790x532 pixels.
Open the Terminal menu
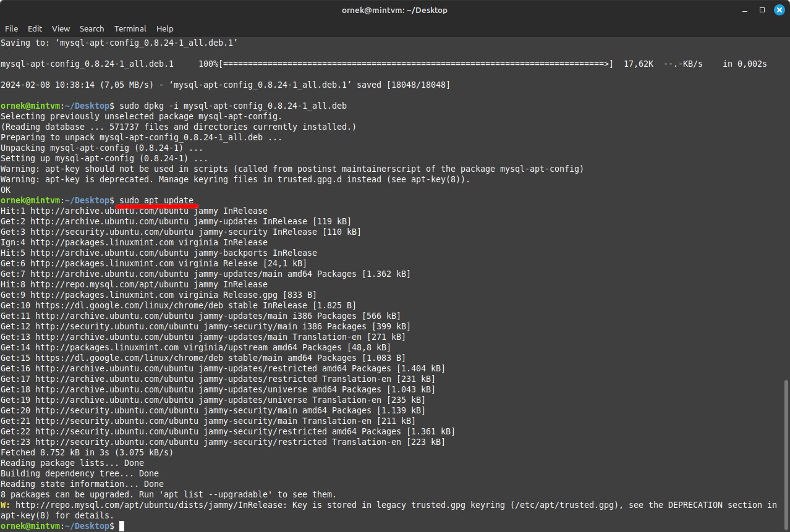pyautogui.click(x=130, y=28)
